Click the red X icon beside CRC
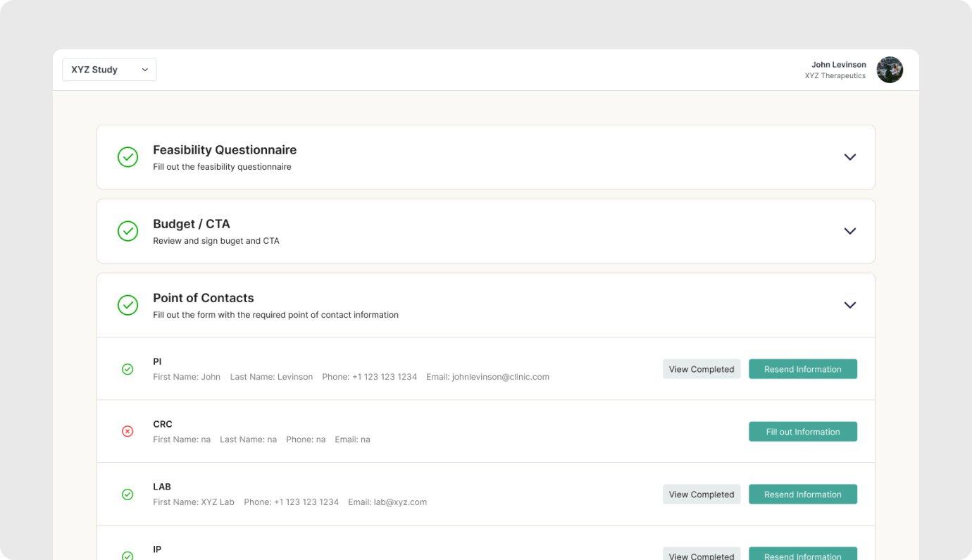Screen dimensions: 972x560 click(x=127, y=431)
